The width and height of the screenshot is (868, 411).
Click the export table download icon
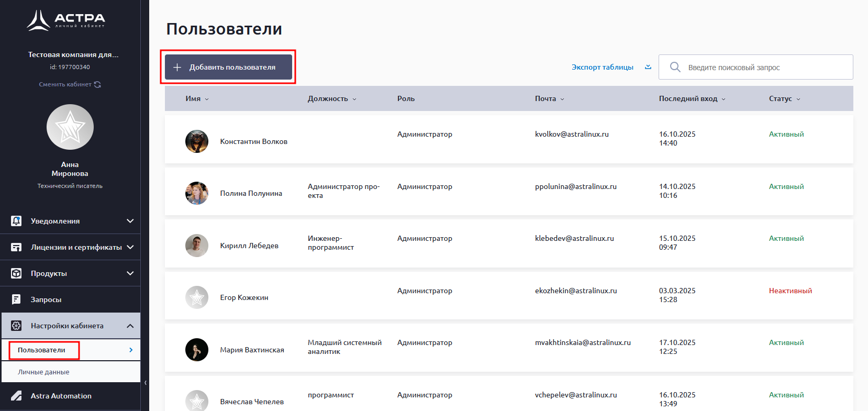tap(648, 67)
